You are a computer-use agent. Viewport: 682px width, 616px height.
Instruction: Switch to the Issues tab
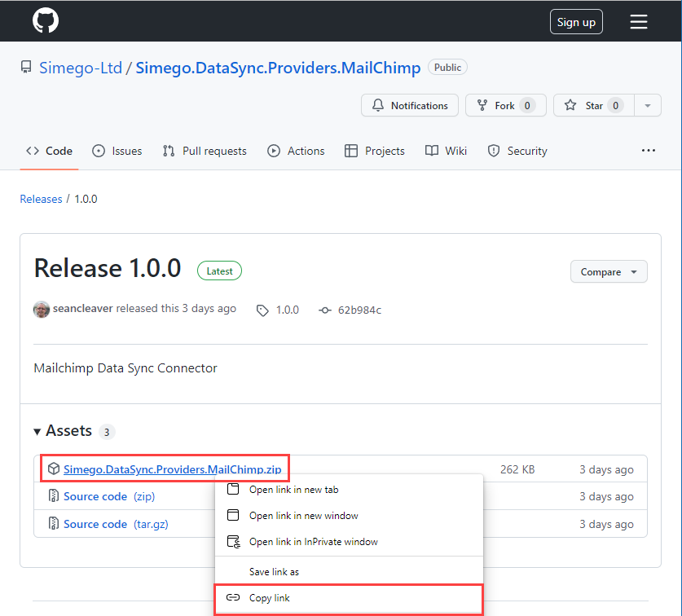pos(117,151)
